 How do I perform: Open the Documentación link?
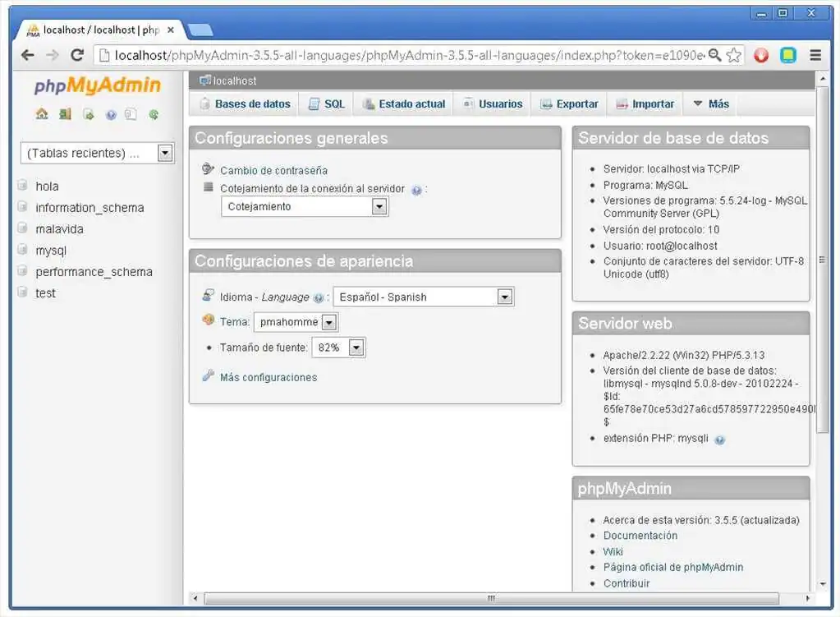pos(640,536)
